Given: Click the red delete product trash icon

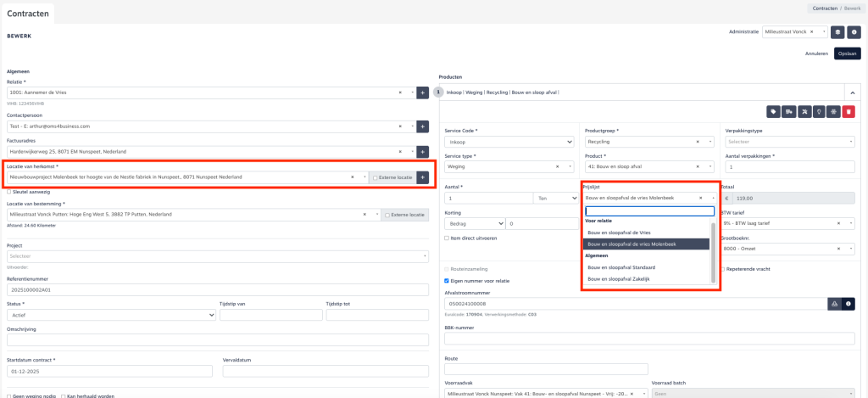Looking at the screenshot, I should pyautogui.click(x=849, y=111).
